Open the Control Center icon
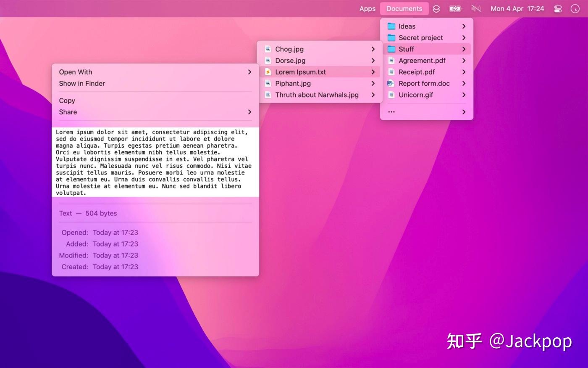The height and width of the screenshot is (368, 588). tap(558, 8)
